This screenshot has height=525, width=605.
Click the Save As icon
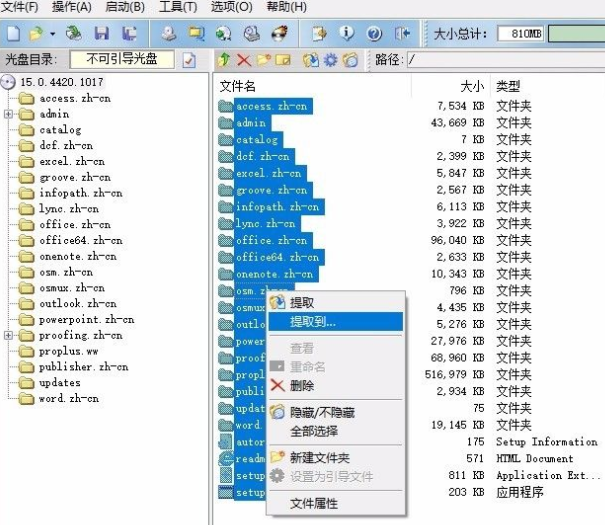coord(129,34)
